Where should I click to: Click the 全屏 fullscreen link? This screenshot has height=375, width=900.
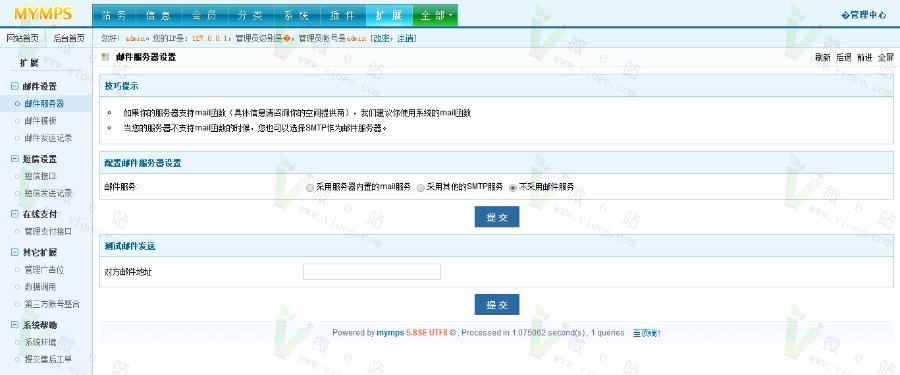[x=886, y=57]
